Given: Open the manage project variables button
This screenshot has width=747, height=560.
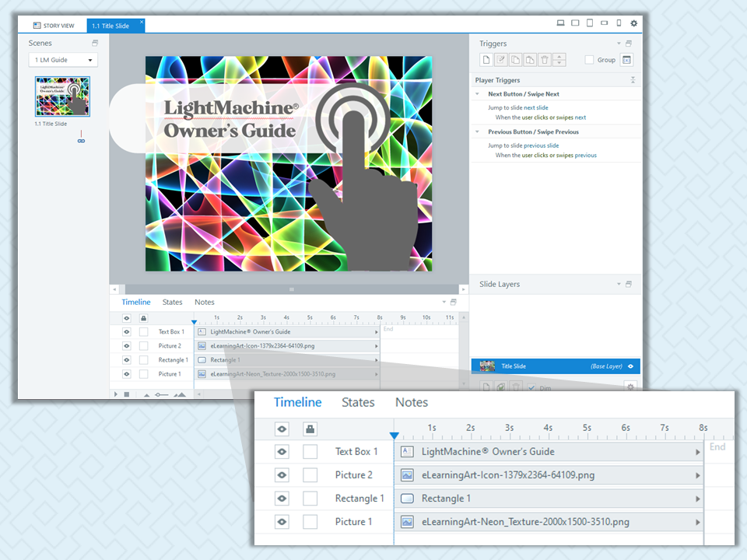Looking at the screenshot, I should 627,60.
